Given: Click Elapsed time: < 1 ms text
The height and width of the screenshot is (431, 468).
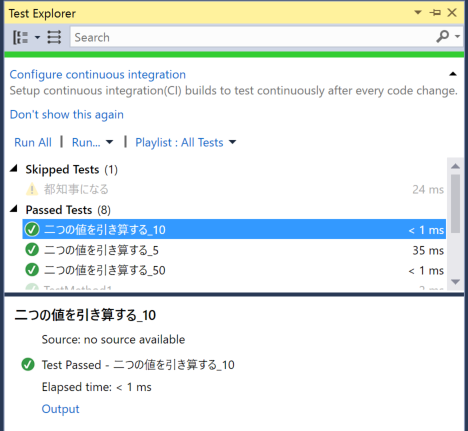Looking at the screenshot, I should [x=97, y=387].
